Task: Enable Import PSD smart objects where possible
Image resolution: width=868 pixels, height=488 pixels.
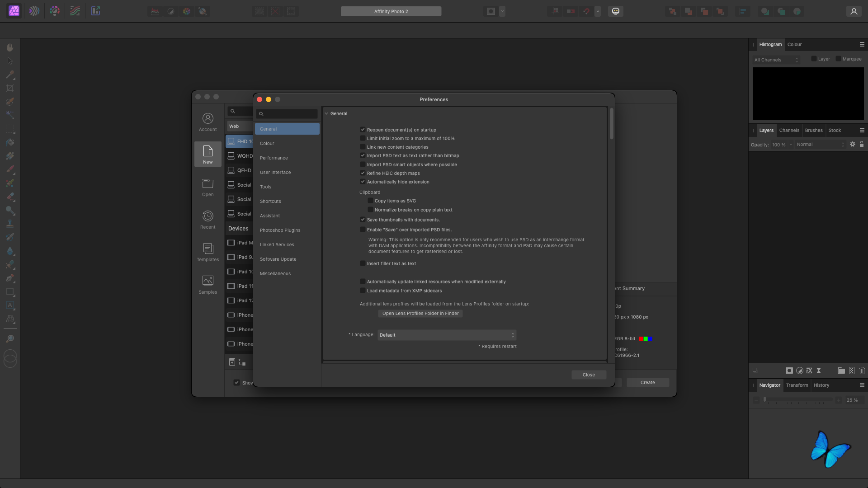Action: point(362,164)
